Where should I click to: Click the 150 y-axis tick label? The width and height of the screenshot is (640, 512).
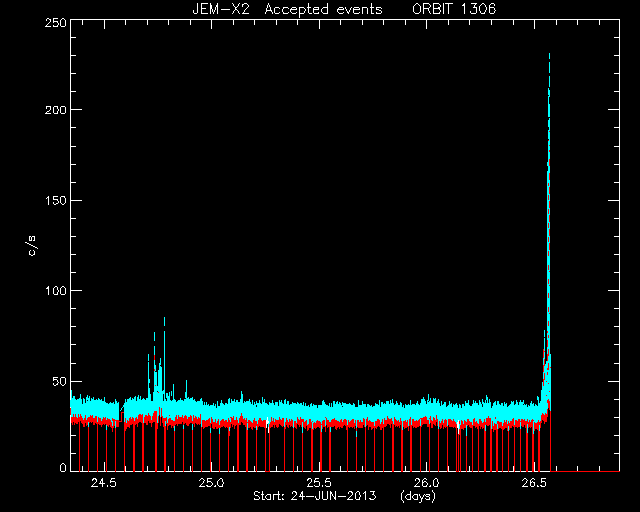pyautogui.click(x=56, y=200)
